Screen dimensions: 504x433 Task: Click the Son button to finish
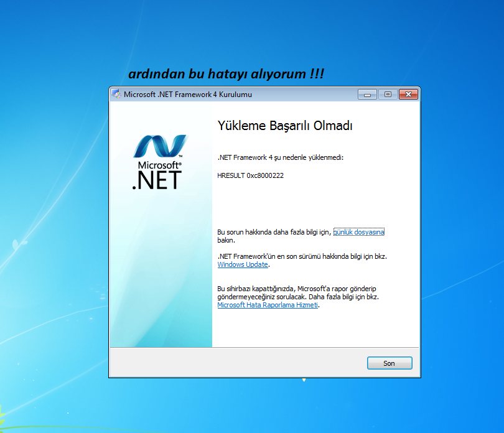[x=390, y=363]
